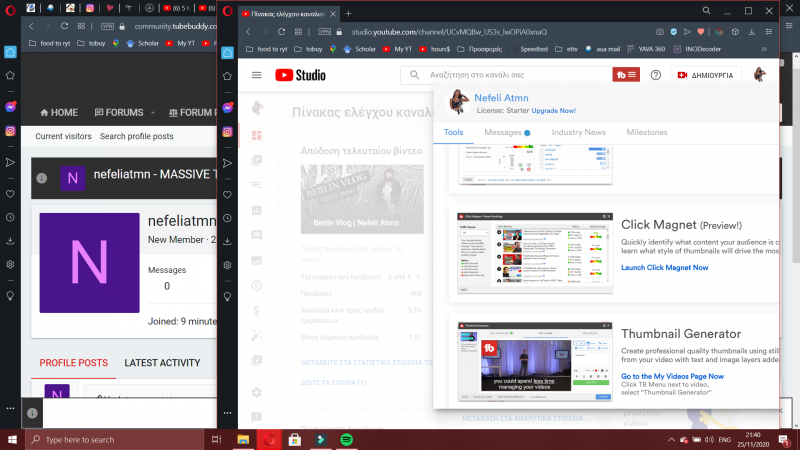
Task: Open Spotify from the Windows taskbar
Action: (x=346, y=440)
